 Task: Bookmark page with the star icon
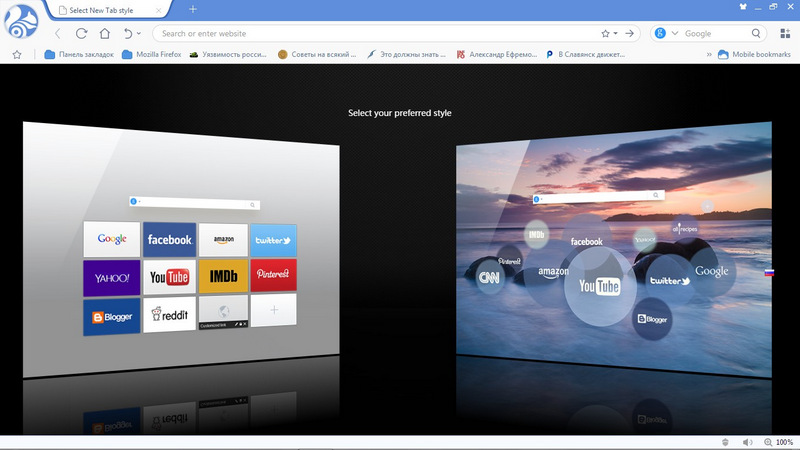(x=605, y=34)
